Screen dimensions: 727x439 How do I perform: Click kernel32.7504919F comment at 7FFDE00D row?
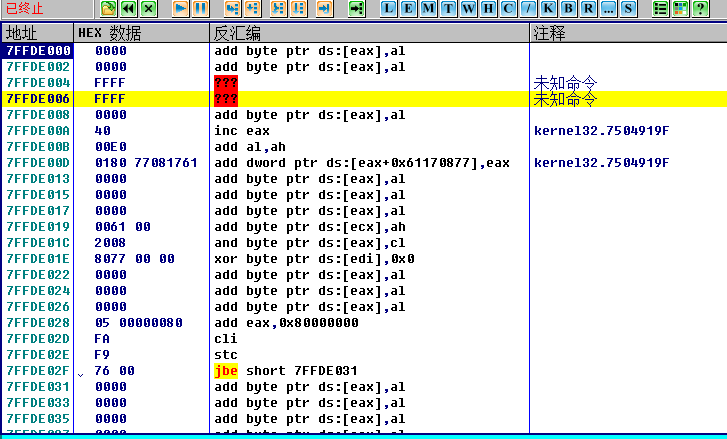click(601, 163)
